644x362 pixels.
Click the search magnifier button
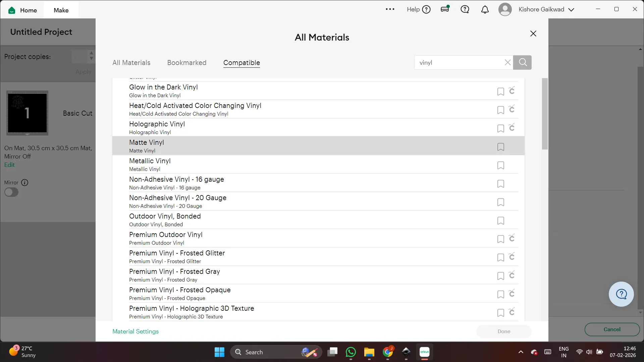(522, 62)
